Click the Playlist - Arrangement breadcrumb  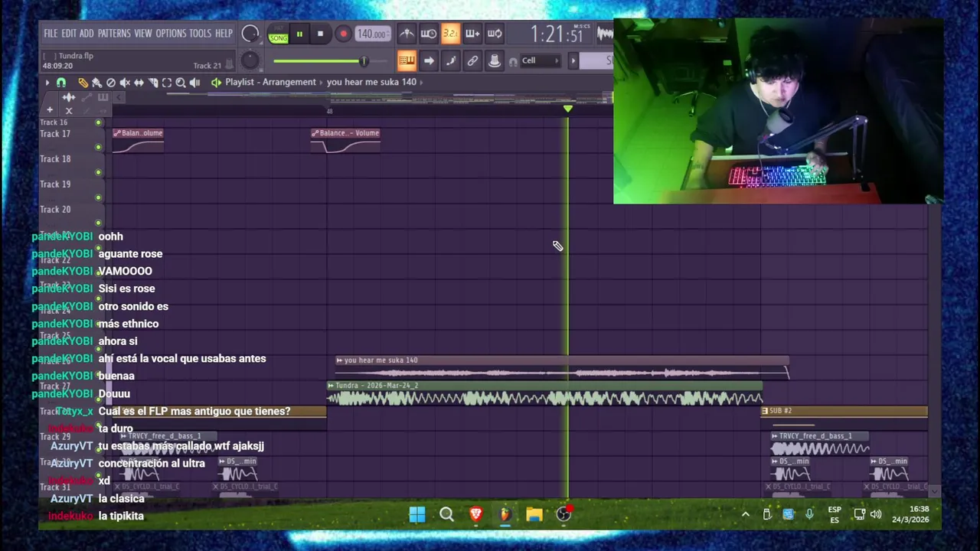point(270,82)
